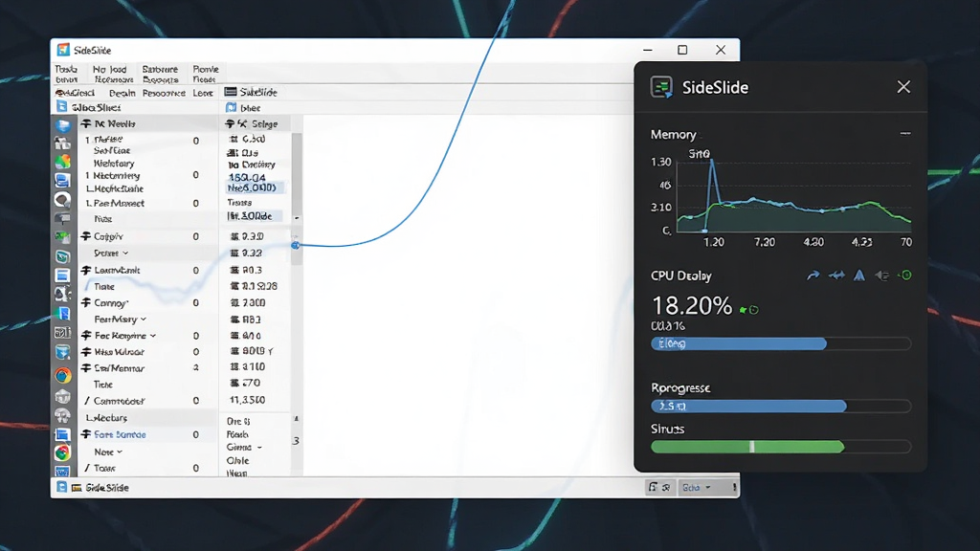Click the '18.20%' CPU readout
The image size is (980, 551).
coord(692,305)
